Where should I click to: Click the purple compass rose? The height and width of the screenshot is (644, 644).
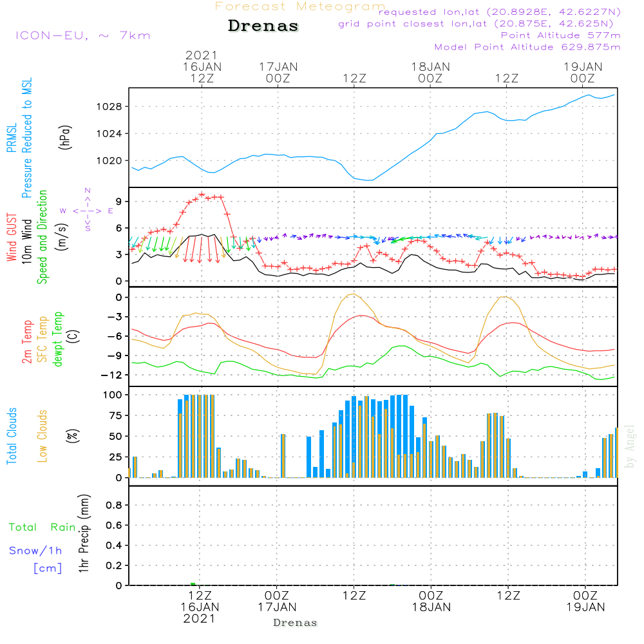point(87,210)
